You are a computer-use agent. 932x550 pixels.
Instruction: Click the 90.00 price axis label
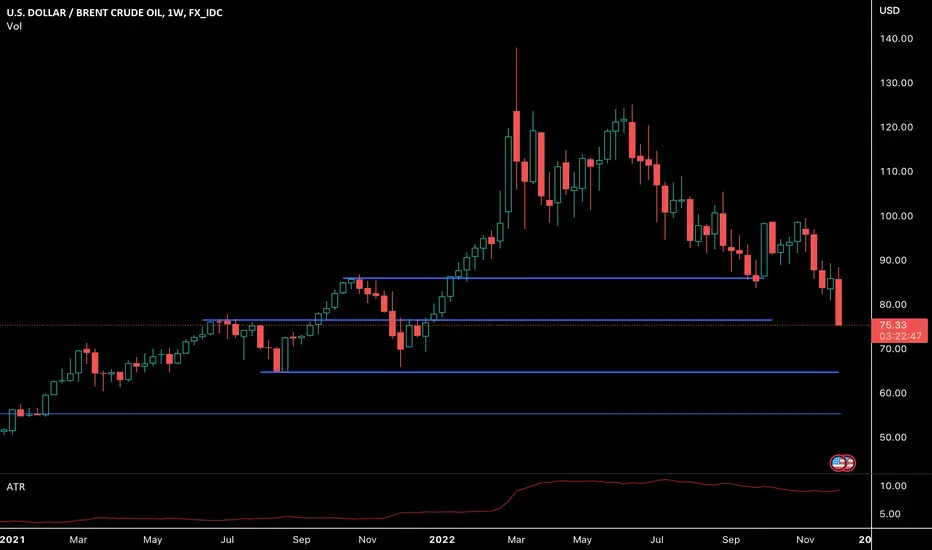coord(893,260)
